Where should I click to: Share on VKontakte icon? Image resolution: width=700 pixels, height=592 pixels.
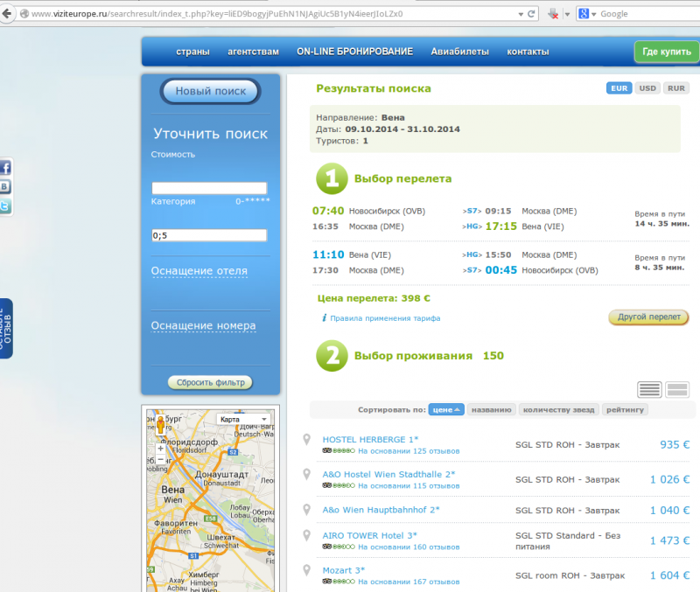pyautogui.click(x=5, y=187)
